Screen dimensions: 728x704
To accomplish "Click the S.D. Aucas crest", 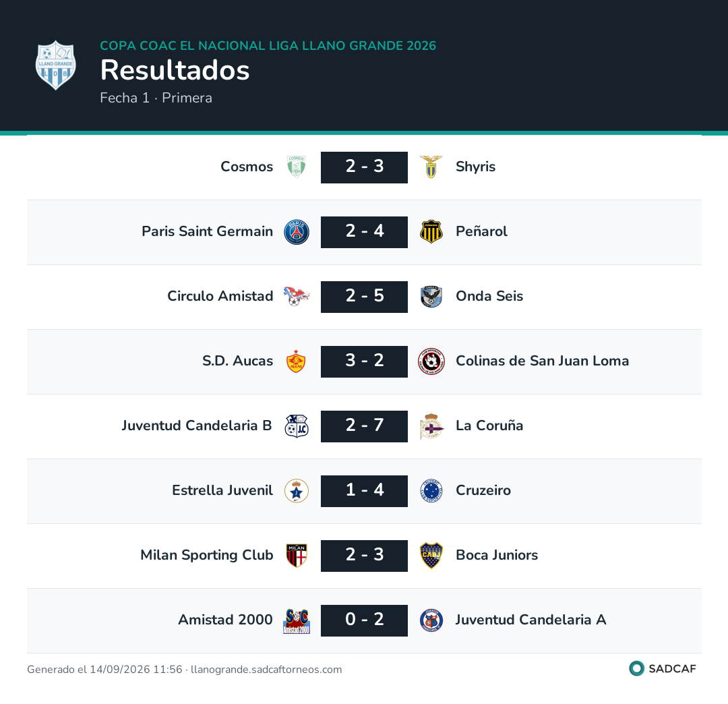I will coord(296,361).
